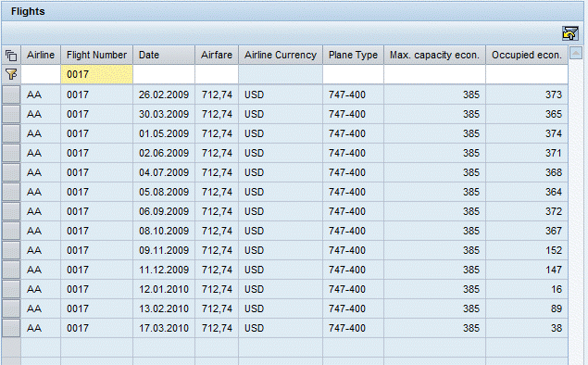Click the date cell 13.02.2010
Image resolution: width=588 pixels, height=365 pixels.
coord(164,308)
